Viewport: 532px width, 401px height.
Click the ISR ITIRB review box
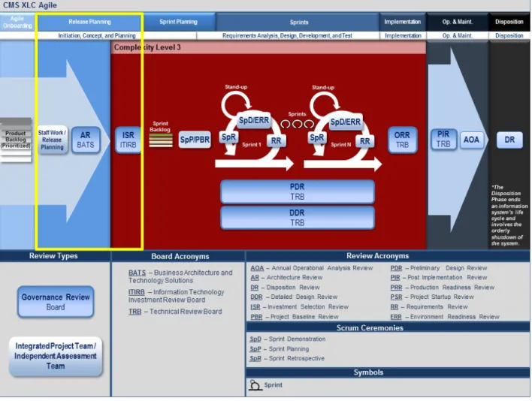[x=128, y=140]
